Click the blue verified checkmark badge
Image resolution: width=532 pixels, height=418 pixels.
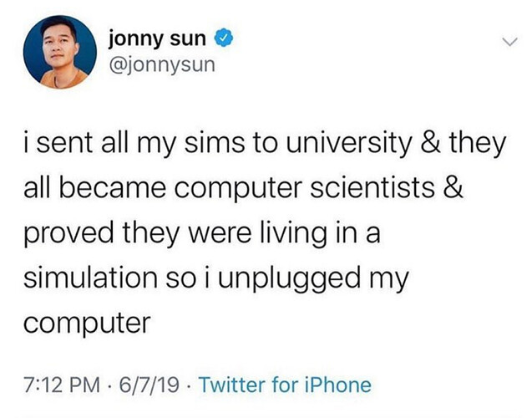(224, 38)
